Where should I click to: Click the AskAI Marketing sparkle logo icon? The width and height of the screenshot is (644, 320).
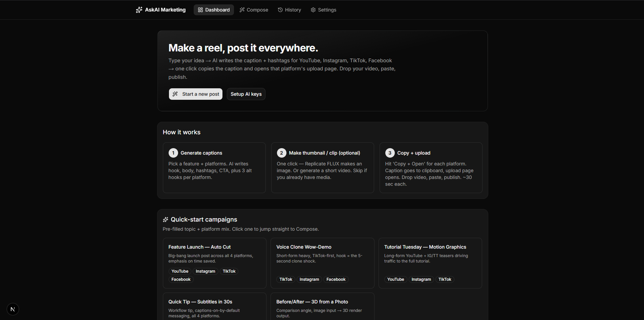click(x=139, y=10)
